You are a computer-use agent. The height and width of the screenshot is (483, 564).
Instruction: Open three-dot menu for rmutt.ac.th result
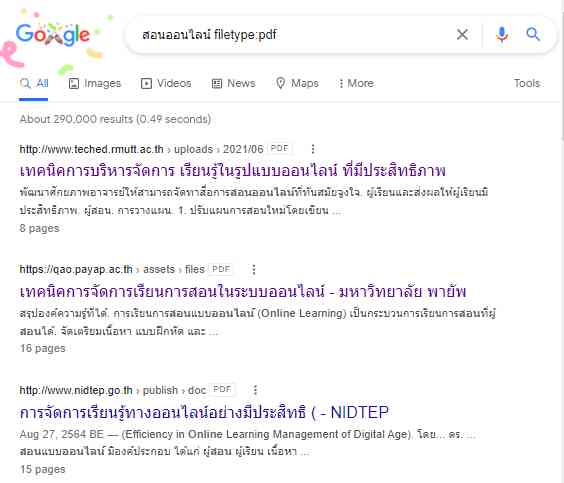313,149
